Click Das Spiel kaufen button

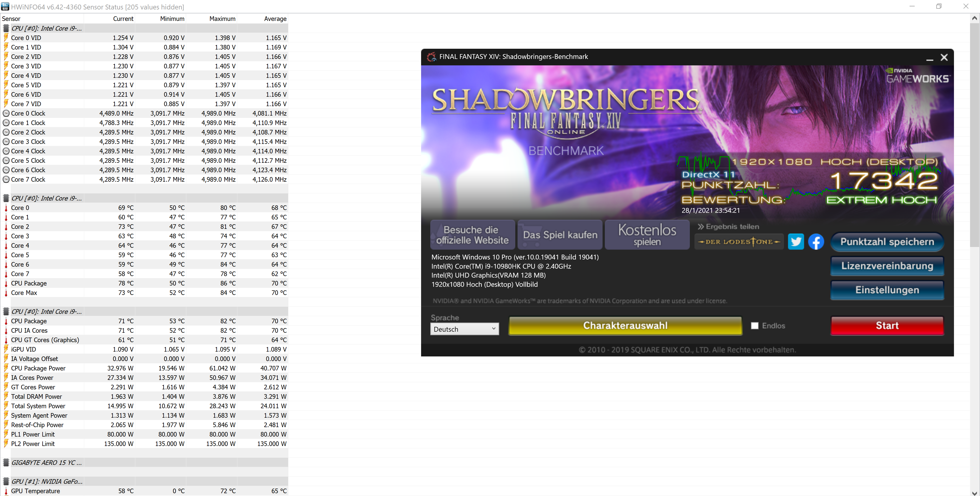pos(560,235)
